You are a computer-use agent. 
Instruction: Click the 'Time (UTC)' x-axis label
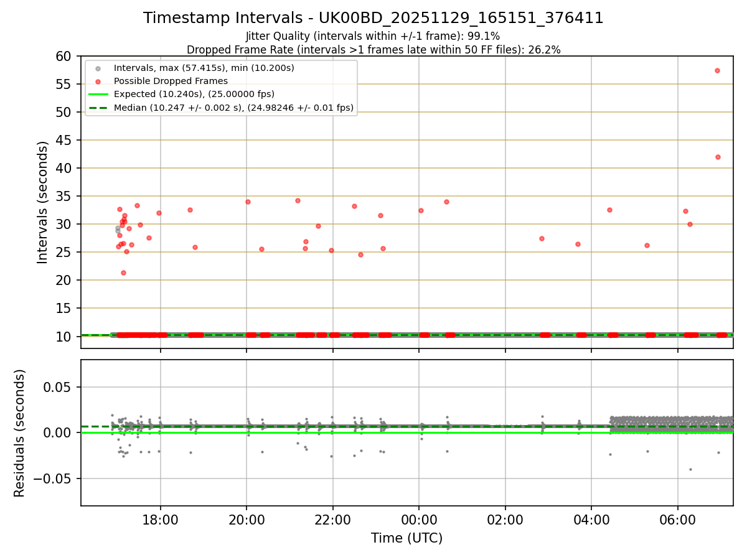point(406,538)
